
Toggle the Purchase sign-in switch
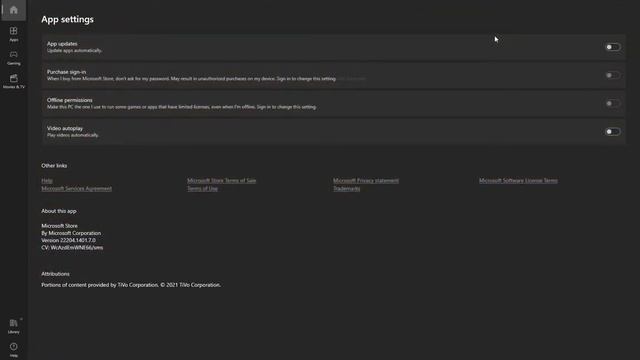coord(613,75)
